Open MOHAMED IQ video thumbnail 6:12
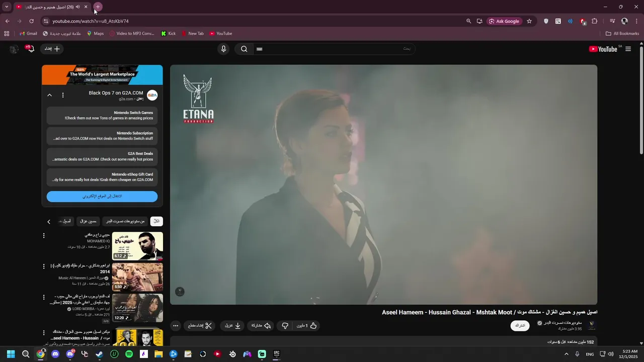Image resolution: width=644 pixels, height=362 pixels. pyautogui.click(x=137, y=246)
